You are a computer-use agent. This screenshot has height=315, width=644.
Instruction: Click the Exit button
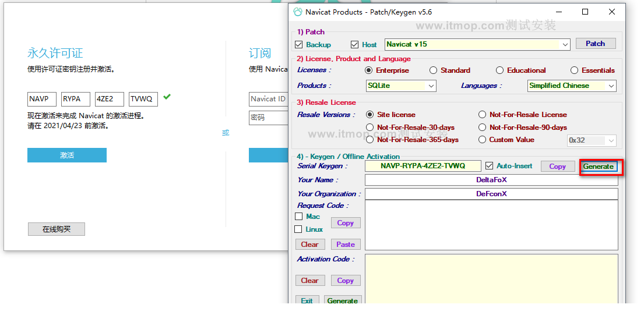coord(307,300)
